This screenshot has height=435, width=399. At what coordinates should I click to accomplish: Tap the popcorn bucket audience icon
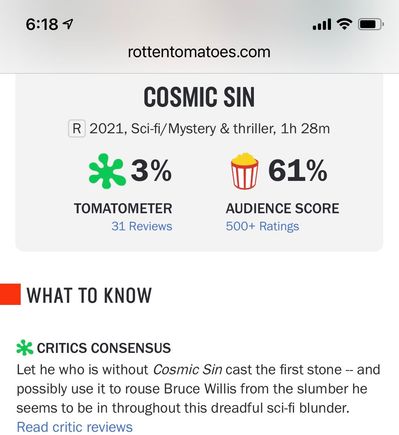pyautogui.click(x=245, y=171)
